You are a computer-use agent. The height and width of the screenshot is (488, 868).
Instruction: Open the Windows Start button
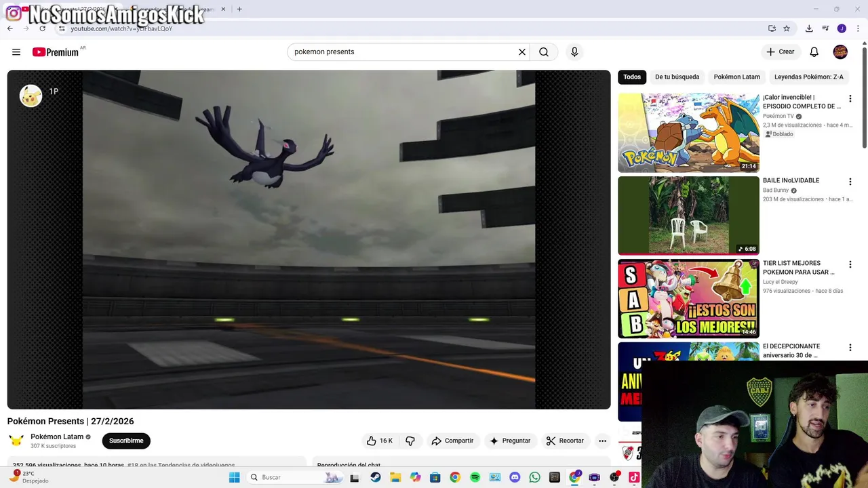click(234, 477)
